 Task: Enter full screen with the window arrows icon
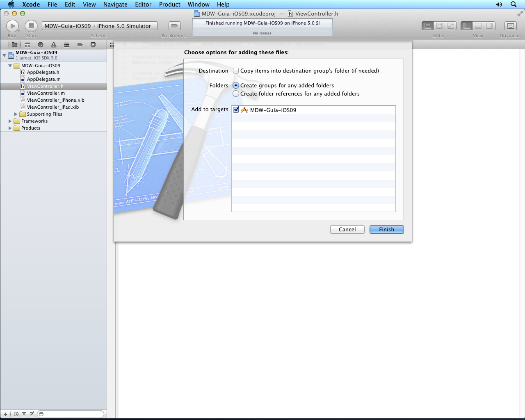pyautogui.click(x=520, y=14)
